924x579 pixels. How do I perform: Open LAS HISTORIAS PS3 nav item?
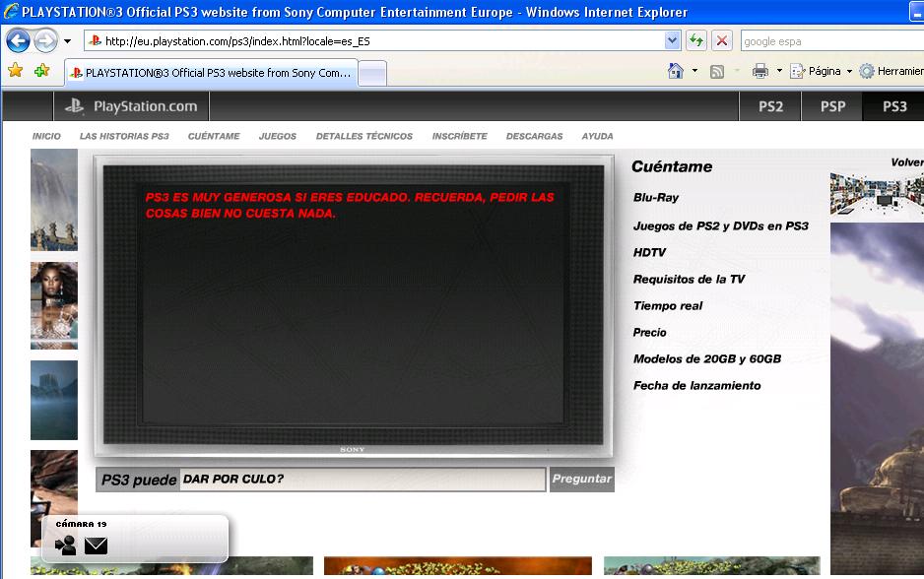pyautogui.click(x=124, y=136)
